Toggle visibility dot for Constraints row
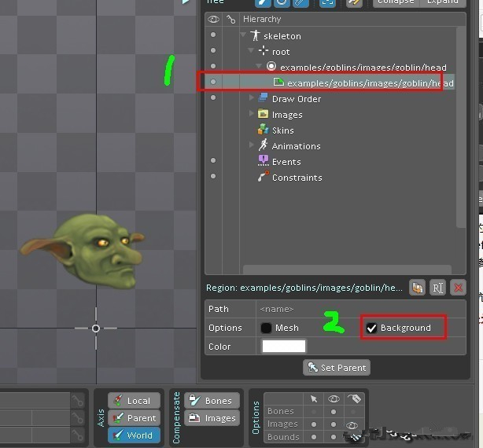Viewport: 483px width, 448px height. pyautogui.click(x=213, y=176)
